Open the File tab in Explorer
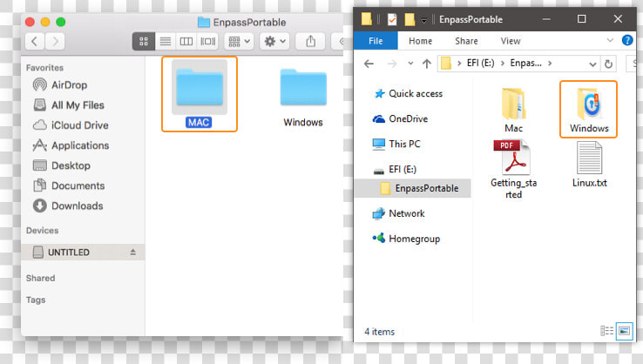Image resolution: width=643 pixels, height=364 pixels. [x=376, y=41]
